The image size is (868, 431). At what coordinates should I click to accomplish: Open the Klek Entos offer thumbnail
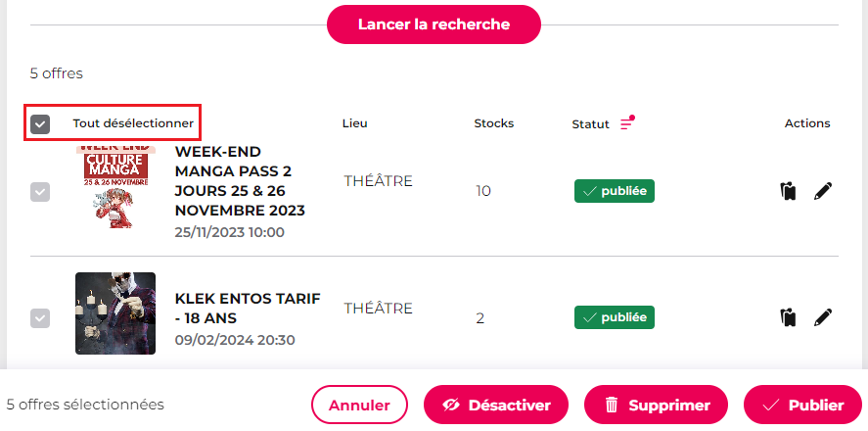(x=115, y=312)
